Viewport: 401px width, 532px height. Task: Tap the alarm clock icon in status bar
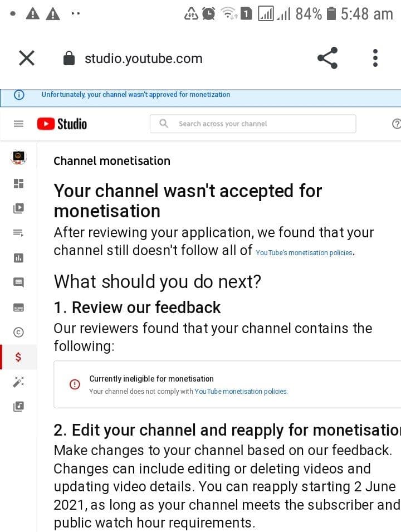pyautogui.click(x=209, y=14)
